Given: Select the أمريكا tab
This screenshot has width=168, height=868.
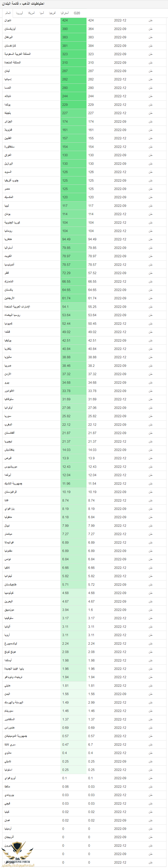Looking at the screenshot, I should pos(31,13).
